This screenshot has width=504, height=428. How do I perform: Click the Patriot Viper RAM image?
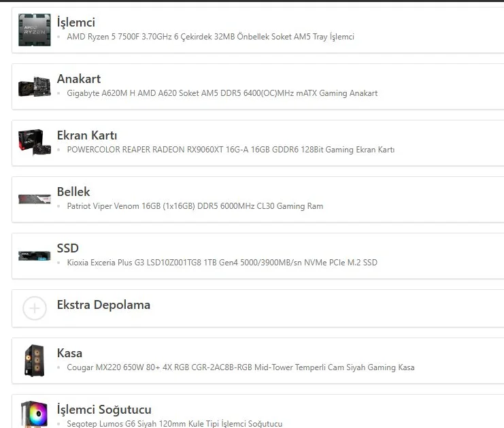34,199
